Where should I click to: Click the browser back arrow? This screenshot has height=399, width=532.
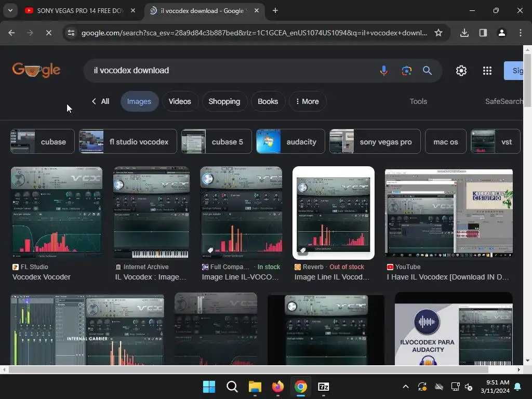click(x=11, y=33)
